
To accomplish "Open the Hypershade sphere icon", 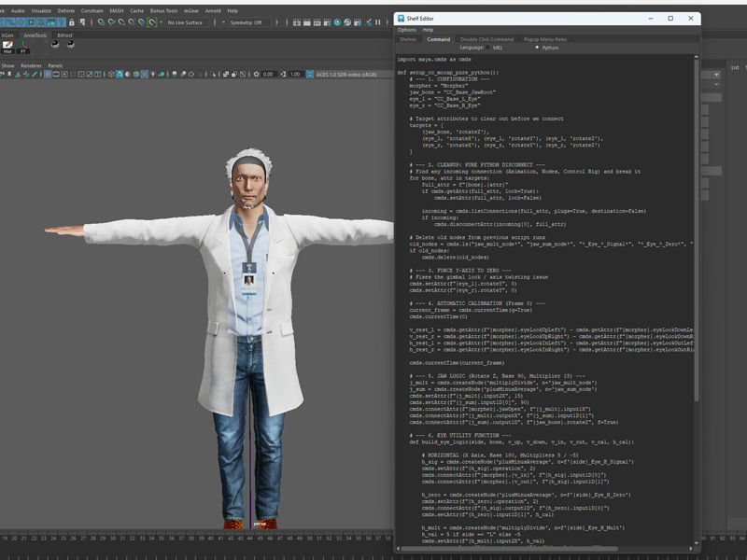I will [337, 22].
